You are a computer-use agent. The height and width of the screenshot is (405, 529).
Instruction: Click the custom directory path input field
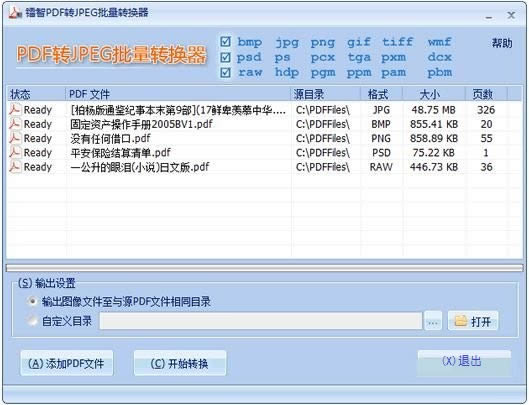tap(261, 321)
